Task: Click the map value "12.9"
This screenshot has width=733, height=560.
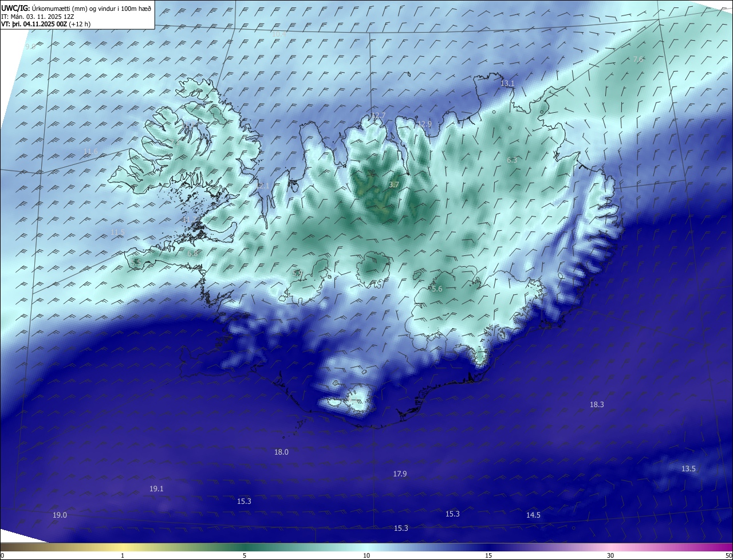Action: click(424, 124)
